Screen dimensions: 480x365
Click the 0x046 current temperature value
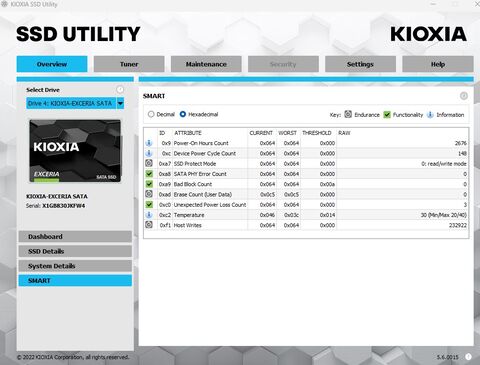267,215
